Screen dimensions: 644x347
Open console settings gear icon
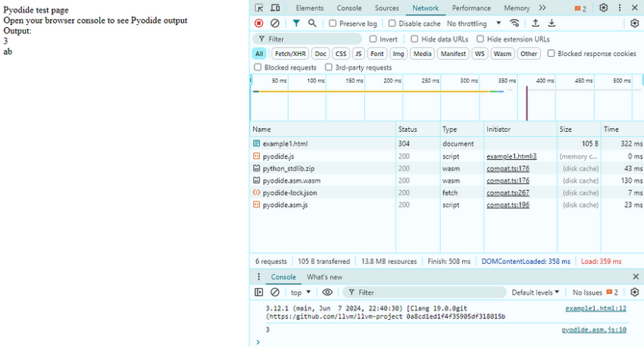coord(635,292)
